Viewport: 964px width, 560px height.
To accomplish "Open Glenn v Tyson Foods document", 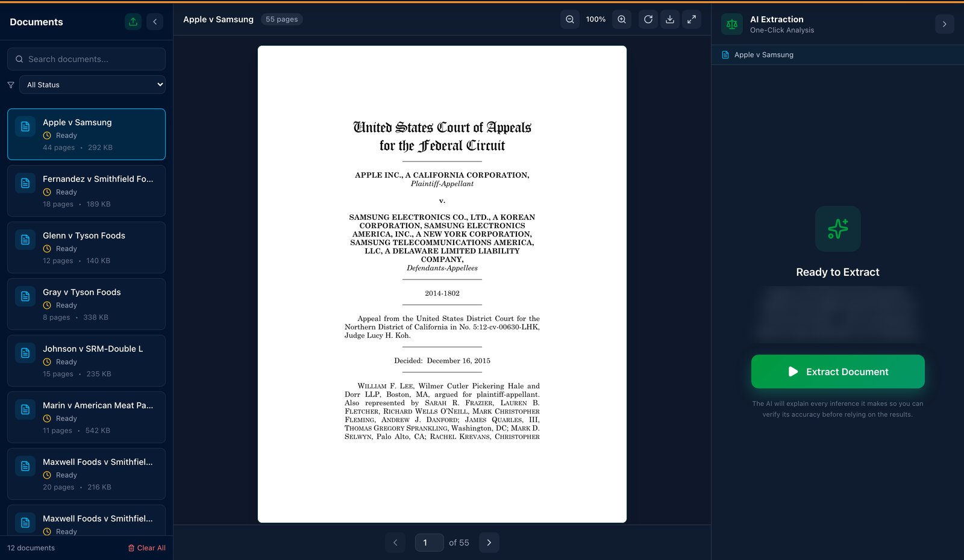I will coord(86,247).
